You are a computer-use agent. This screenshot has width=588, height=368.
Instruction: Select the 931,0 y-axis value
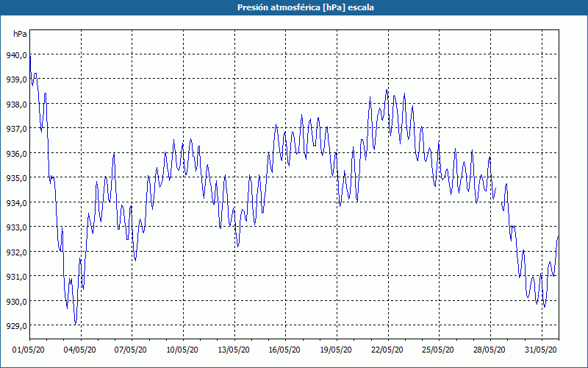(16, 277)
